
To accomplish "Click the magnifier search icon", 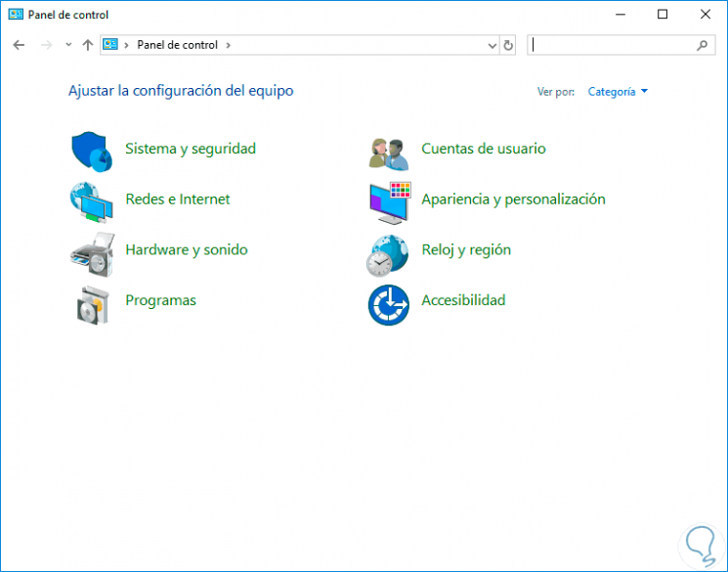I will [702, 45].
